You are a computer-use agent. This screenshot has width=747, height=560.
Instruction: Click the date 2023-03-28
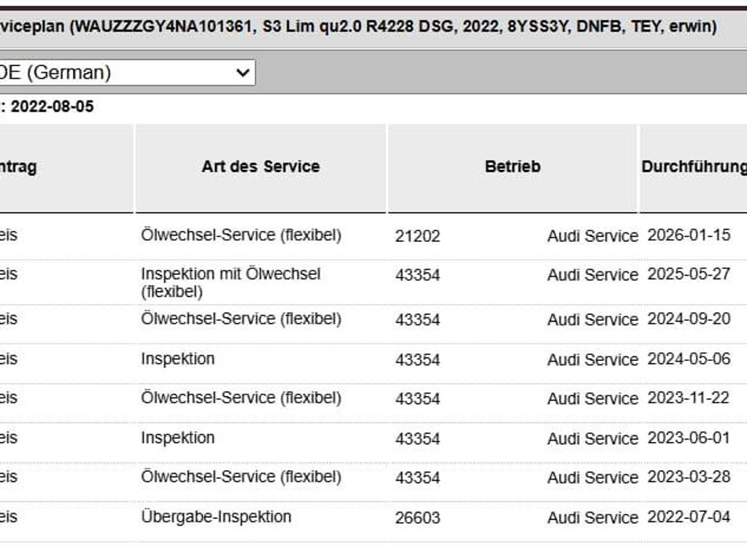click(689, 477)
